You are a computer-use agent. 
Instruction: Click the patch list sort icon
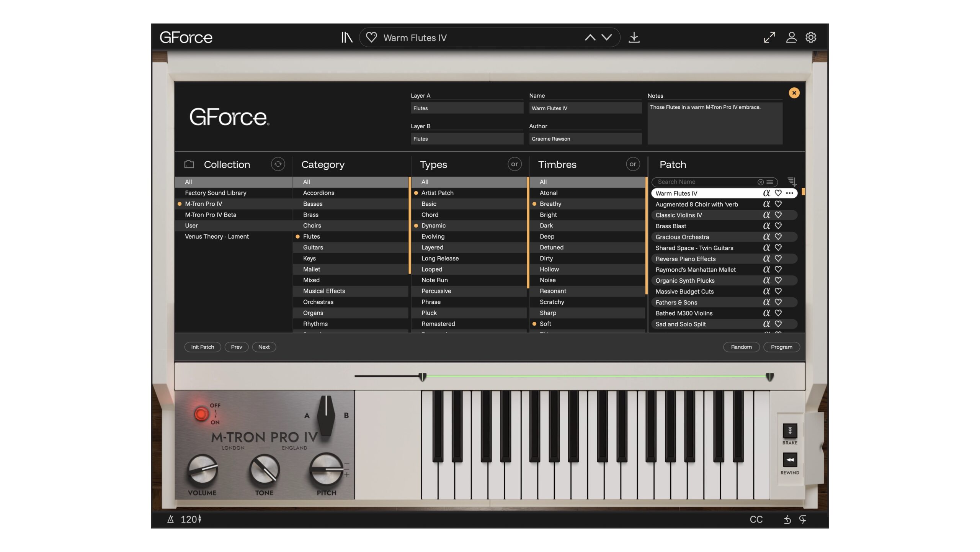click(792, 182)
